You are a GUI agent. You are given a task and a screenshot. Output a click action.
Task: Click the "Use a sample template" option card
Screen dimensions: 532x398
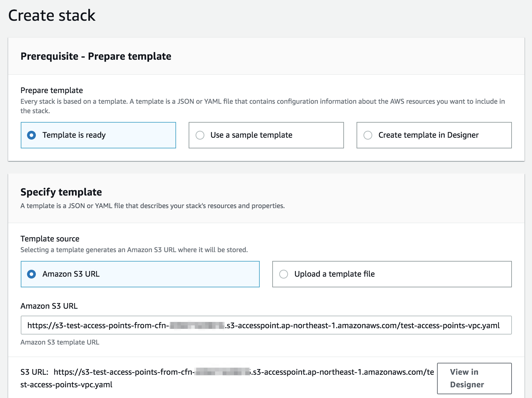pos(266,135)
